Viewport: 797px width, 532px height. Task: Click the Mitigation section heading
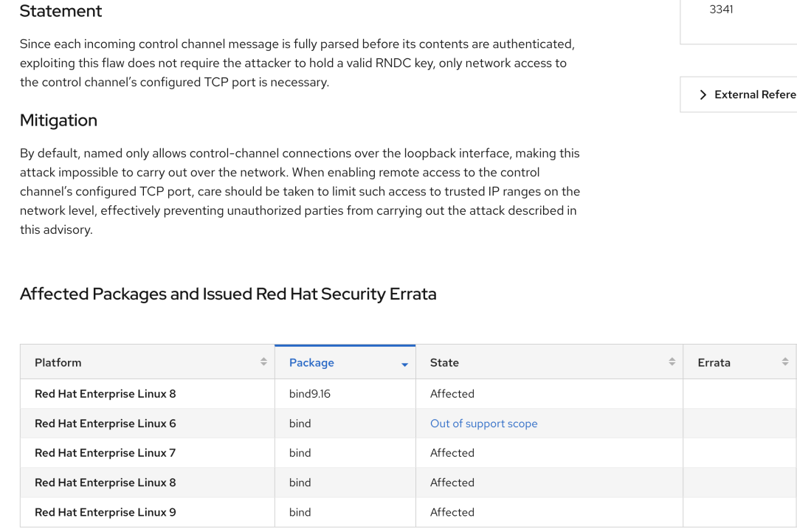click(x=58, y=120)
